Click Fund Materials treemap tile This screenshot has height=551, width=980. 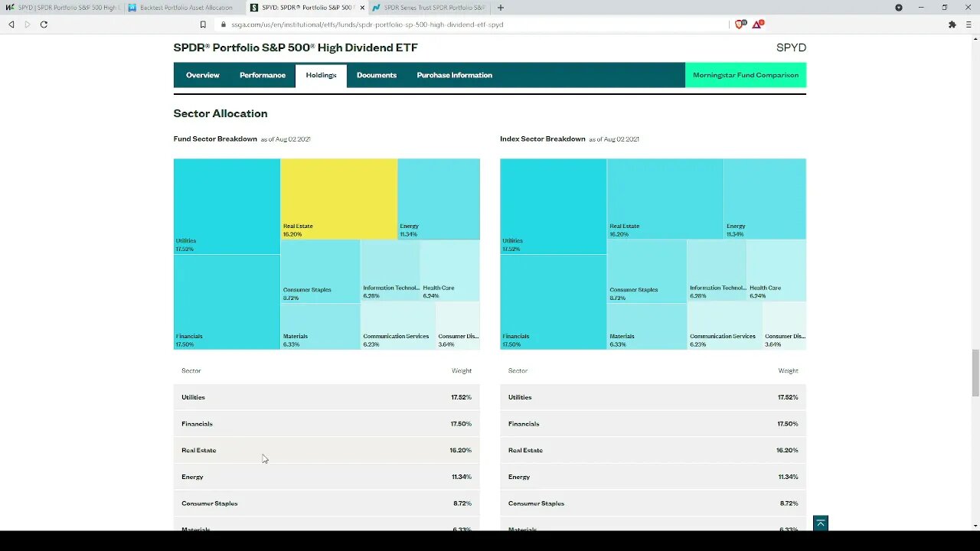[x=320, y=327]
